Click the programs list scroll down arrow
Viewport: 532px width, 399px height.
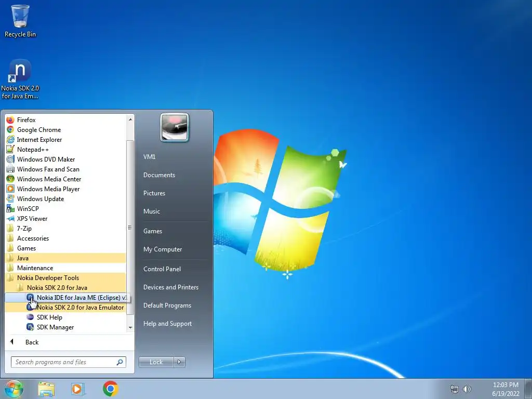[130, 328]
